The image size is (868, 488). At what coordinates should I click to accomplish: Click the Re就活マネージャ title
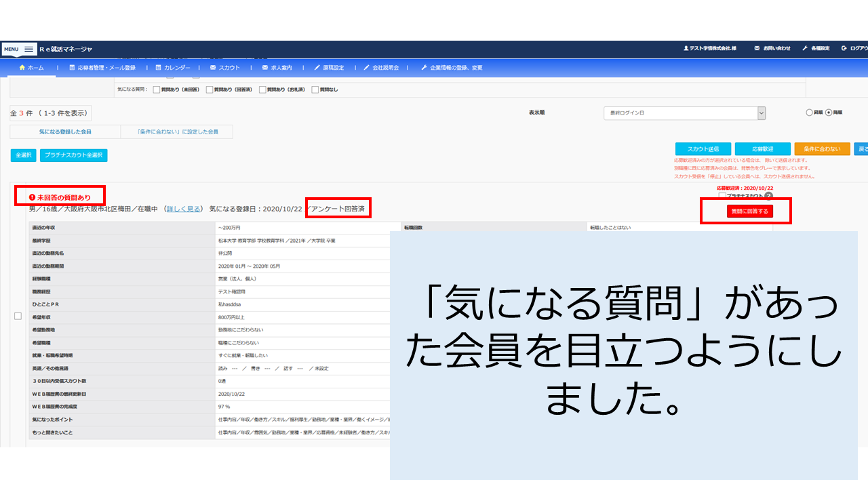click(x=65, y=49)
